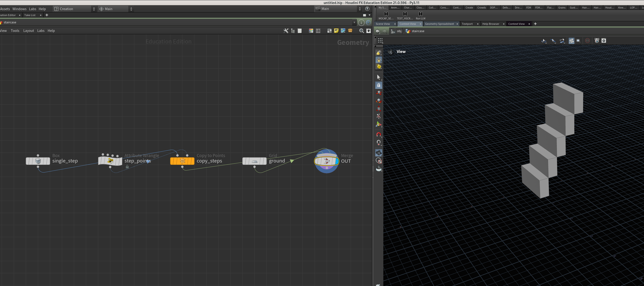The image size is (644, 286).
Task: Open the node shapes palette icon
Action: coord(318,31)
